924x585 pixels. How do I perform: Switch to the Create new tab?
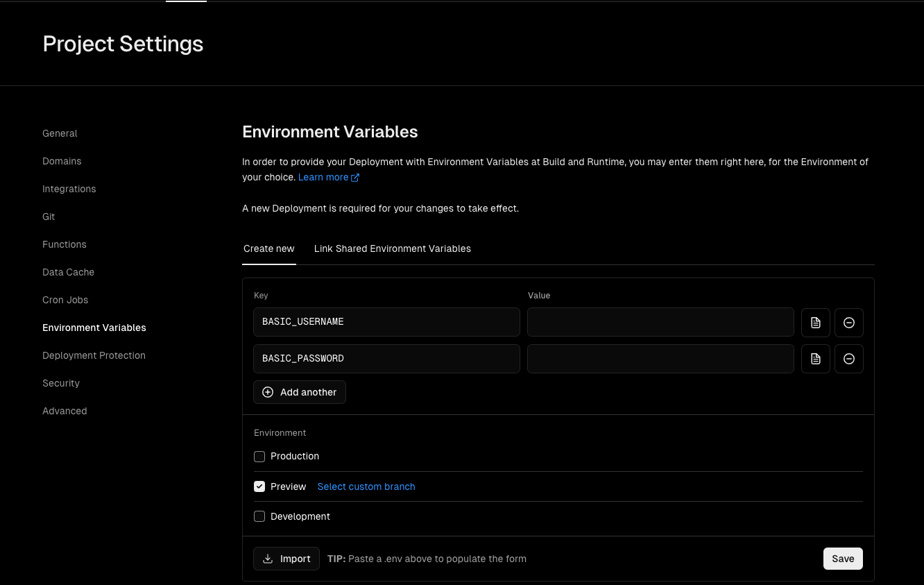point(269,248)
